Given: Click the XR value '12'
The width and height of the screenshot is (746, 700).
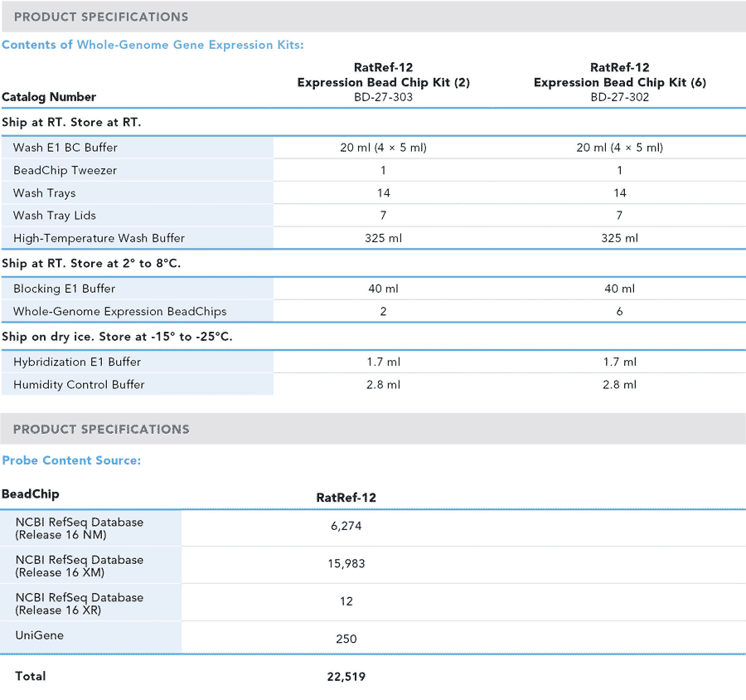Looking at the screenshot, I should (x=346, y=601).
